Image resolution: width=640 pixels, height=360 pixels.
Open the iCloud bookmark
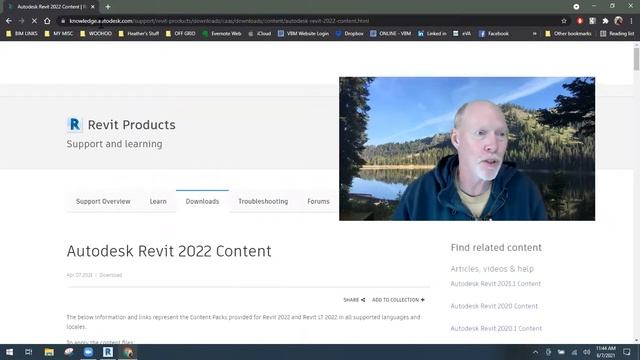[260, 33]
